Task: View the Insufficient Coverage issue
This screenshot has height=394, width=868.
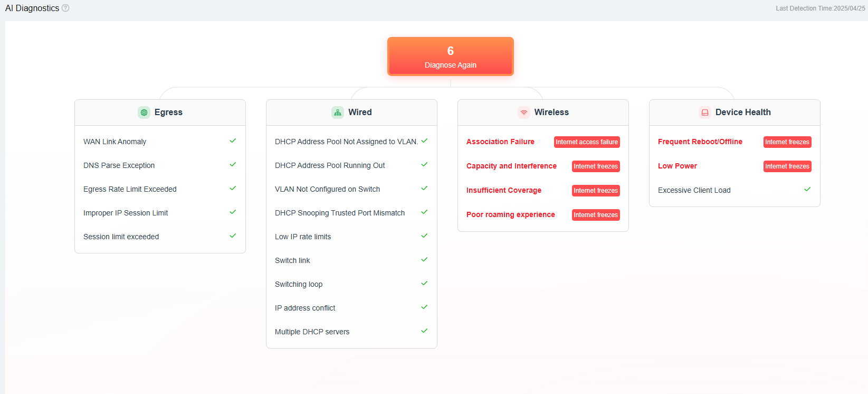Action: tap(504, 190)
